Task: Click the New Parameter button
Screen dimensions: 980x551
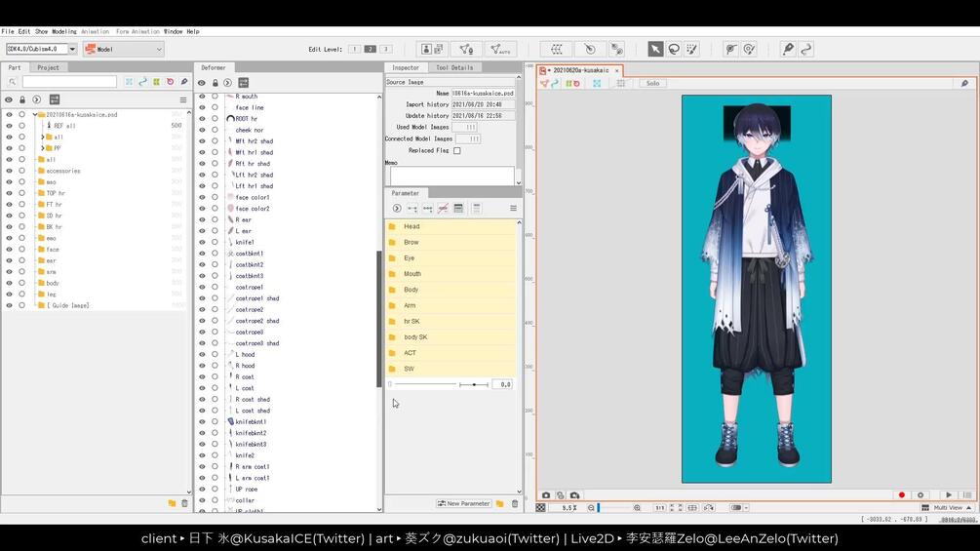Action: [x=464, y=503]
